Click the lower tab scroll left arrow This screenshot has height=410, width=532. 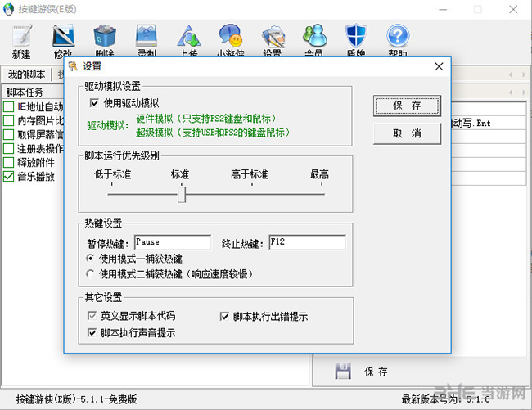pyautogui.click(x=510, y=92)
